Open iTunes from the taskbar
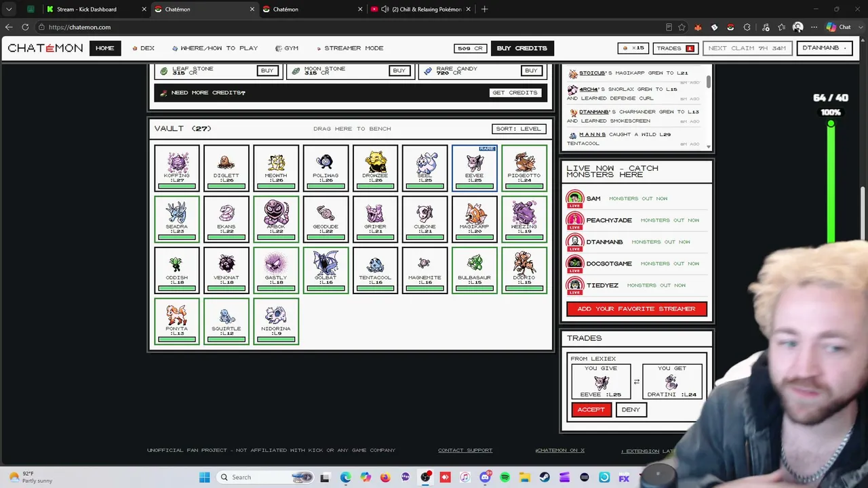Image resolution: width=868 pixels, height=488 pixels. [465, 477]
